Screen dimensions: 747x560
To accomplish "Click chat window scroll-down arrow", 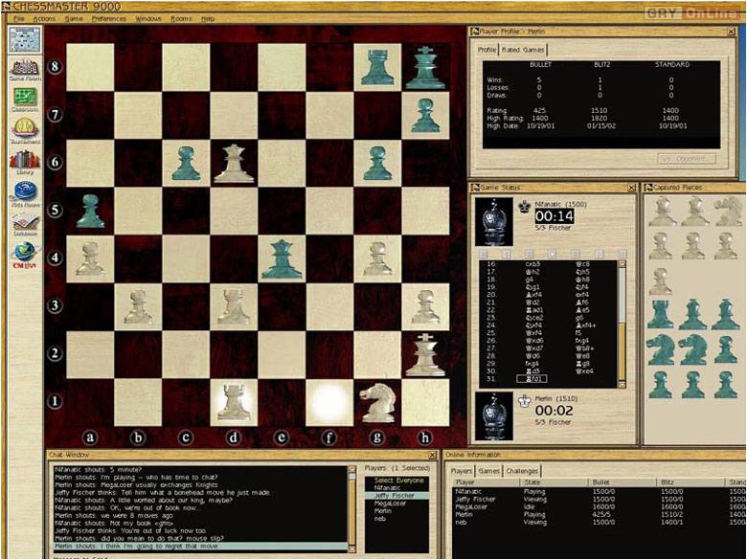I will point(352,549).
